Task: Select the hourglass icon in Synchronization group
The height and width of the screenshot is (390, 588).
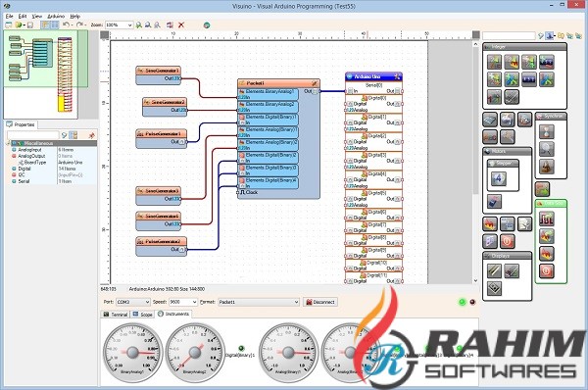Action: [547, 131]
